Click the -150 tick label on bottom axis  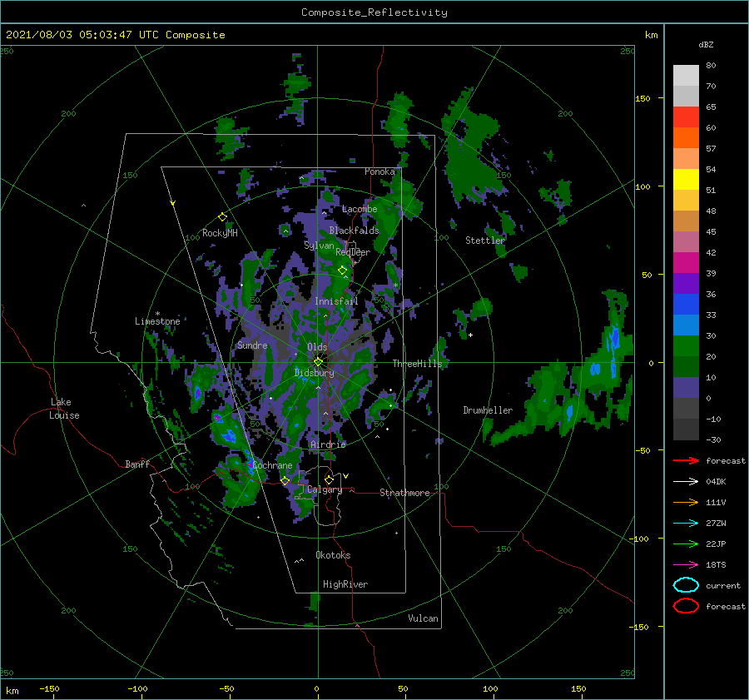click(49, 688)
